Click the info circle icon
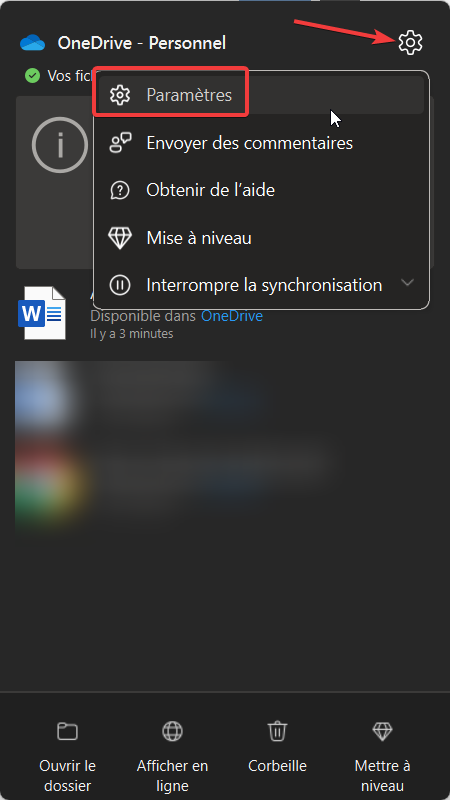Image resolution: width=450 pixels, height=800 pixels. (x=60, y=145)
